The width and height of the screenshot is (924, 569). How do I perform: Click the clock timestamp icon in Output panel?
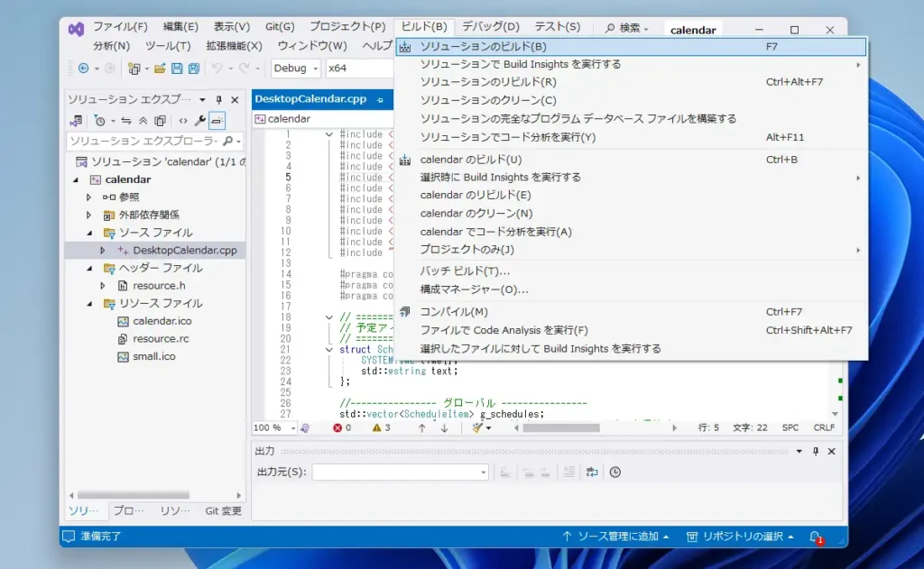click(615, 472)
